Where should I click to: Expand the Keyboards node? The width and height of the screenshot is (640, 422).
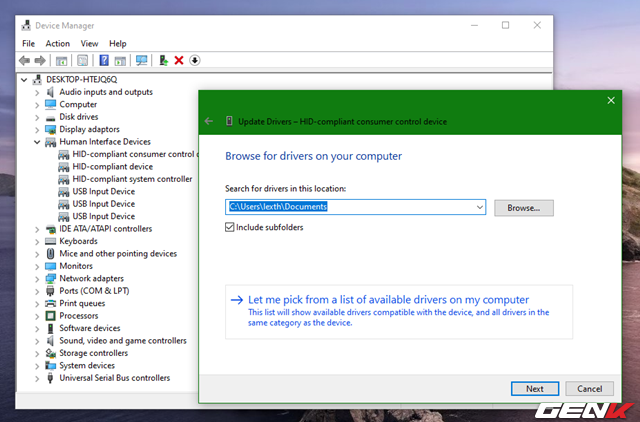pyautogui.click(x=37, y=242)
